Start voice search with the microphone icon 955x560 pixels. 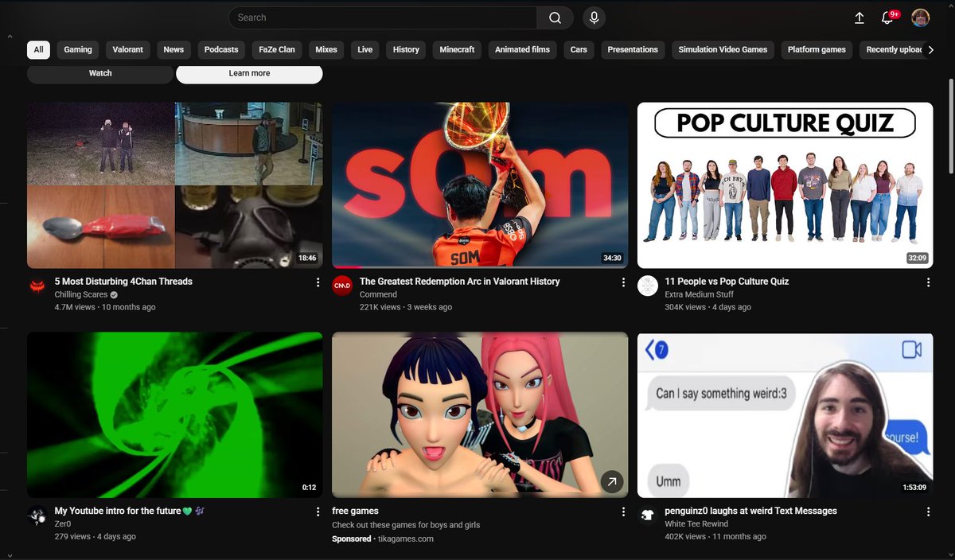(594, 17)
